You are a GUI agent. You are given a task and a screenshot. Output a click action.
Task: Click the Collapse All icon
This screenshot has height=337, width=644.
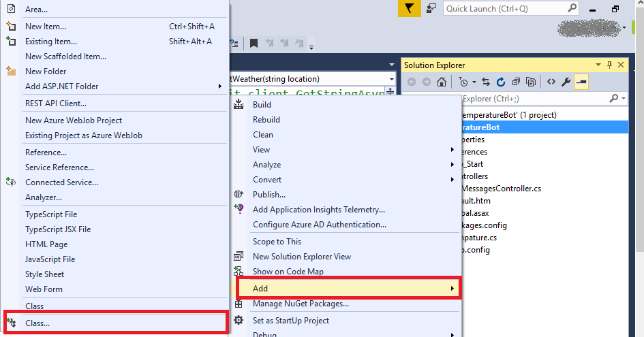[x=517, y=82]
